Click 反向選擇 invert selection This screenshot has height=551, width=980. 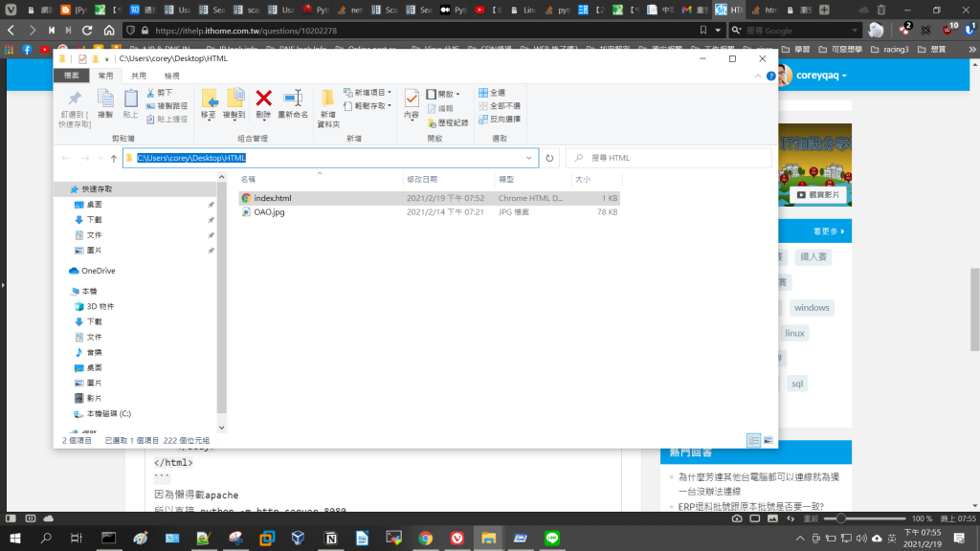[500, 119]
